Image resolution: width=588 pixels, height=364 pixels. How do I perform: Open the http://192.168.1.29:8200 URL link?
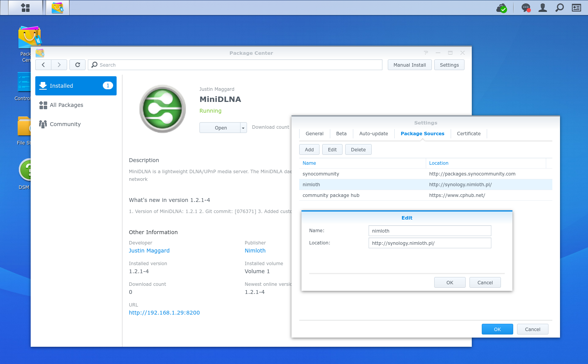coord(164,313)
